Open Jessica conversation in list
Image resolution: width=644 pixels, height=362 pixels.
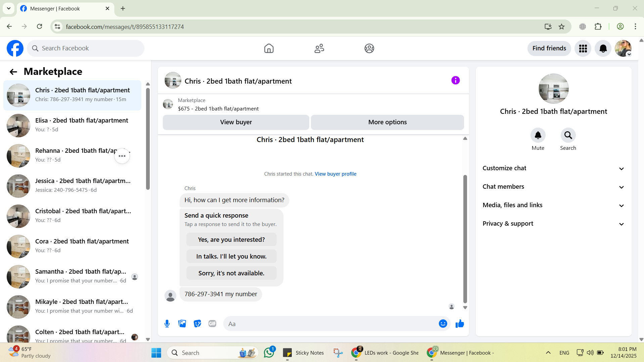point(72,186)
